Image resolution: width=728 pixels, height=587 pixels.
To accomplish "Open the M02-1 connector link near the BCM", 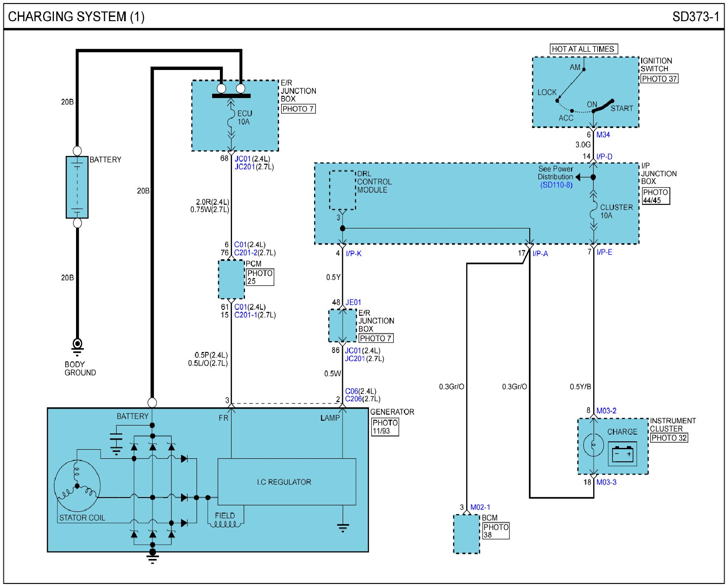I will pyautogui.click(x=480, y=507).
